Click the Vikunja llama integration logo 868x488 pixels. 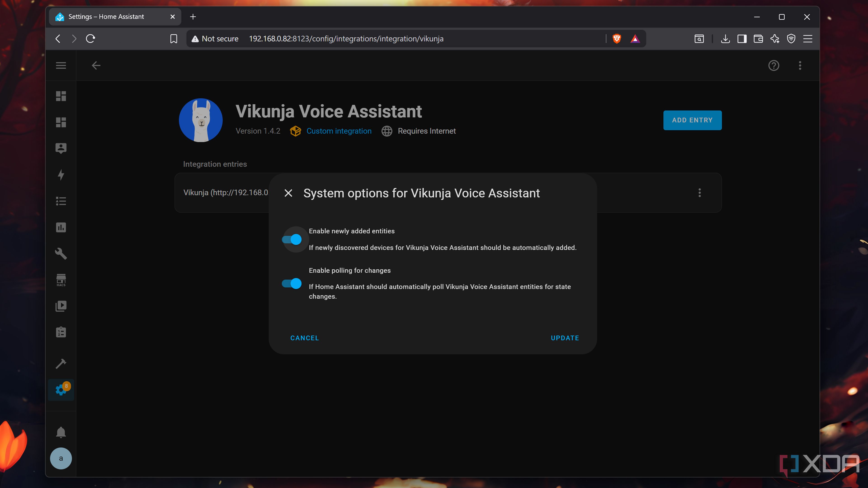[x=201, y=120]
